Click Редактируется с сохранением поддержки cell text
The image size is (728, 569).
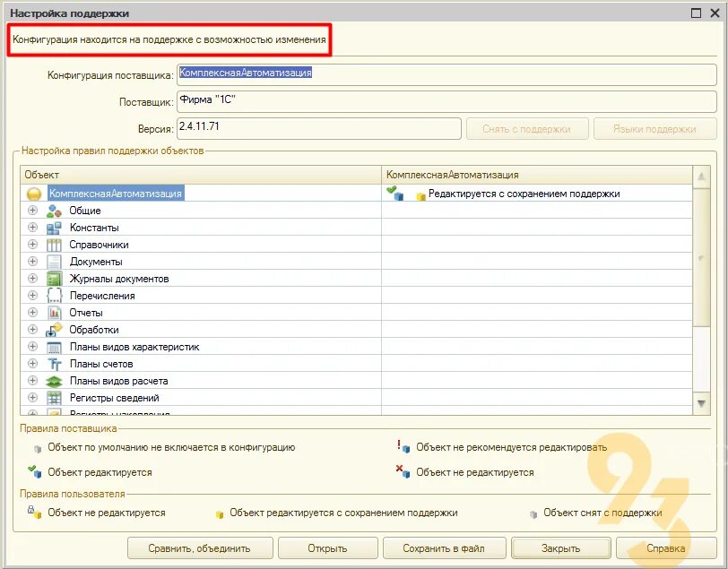(x=524, y=194)
